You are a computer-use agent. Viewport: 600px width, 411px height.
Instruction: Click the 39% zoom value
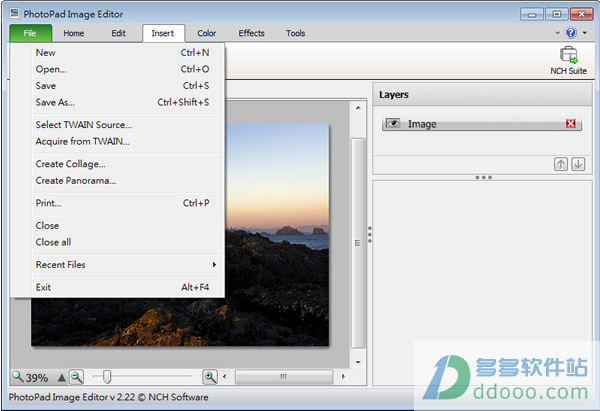[x=37, y=378]
